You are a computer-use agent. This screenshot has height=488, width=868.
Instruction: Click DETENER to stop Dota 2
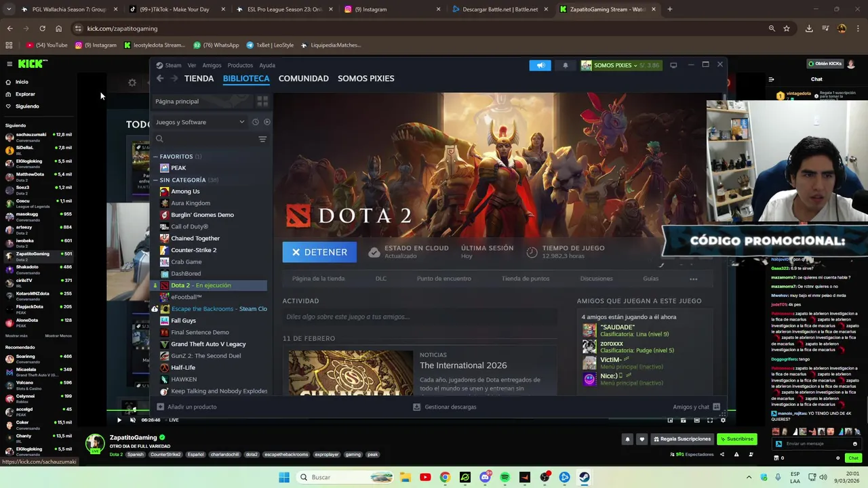pos(319,252)
